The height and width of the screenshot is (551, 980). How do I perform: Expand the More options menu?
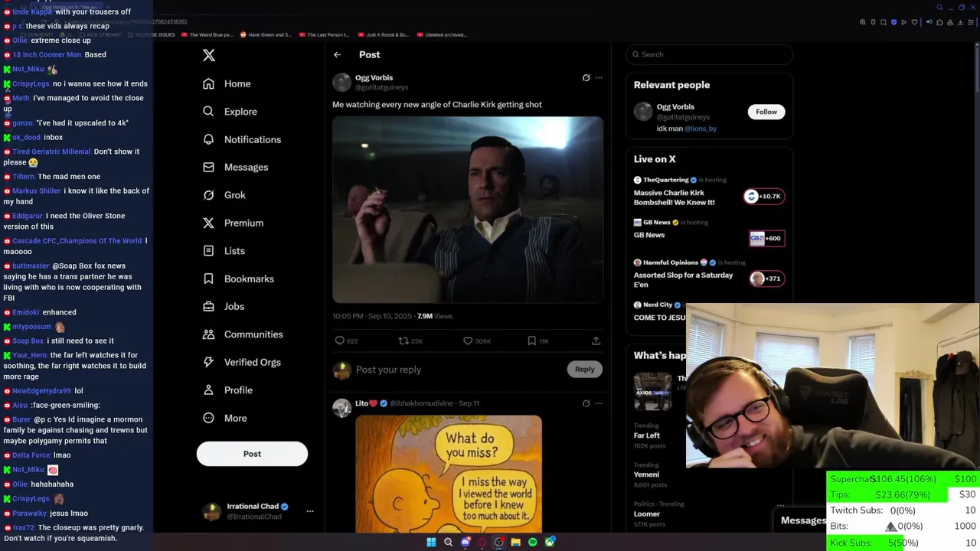[x=224, y=418]
